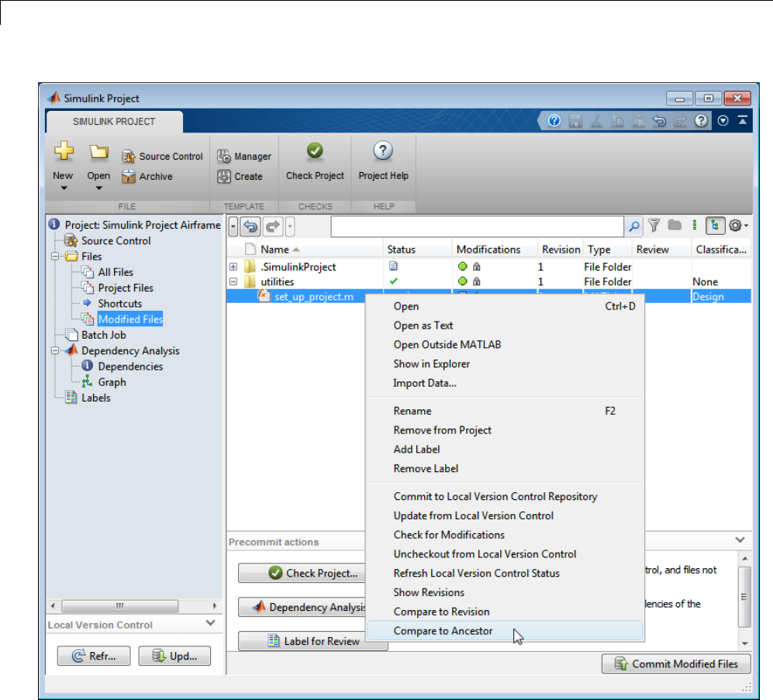Click the back navigation arrow in file toolbar
This screenshot has width=773, height=700.
pos(251,227)
